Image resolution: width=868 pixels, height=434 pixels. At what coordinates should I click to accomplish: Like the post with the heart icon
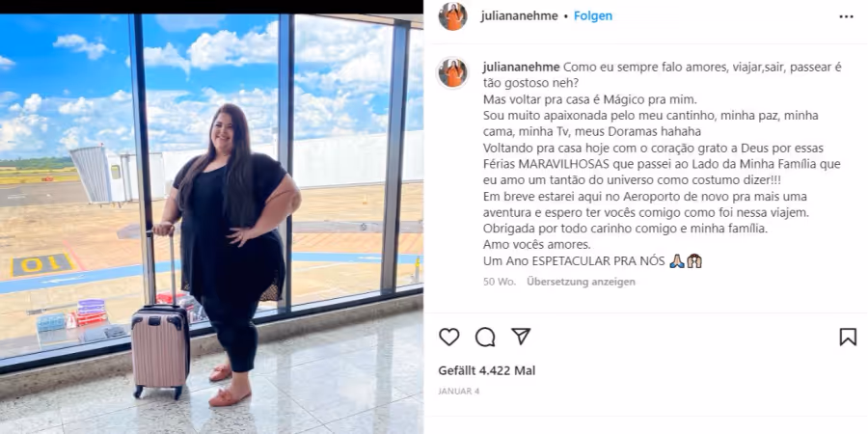[448, 337]
